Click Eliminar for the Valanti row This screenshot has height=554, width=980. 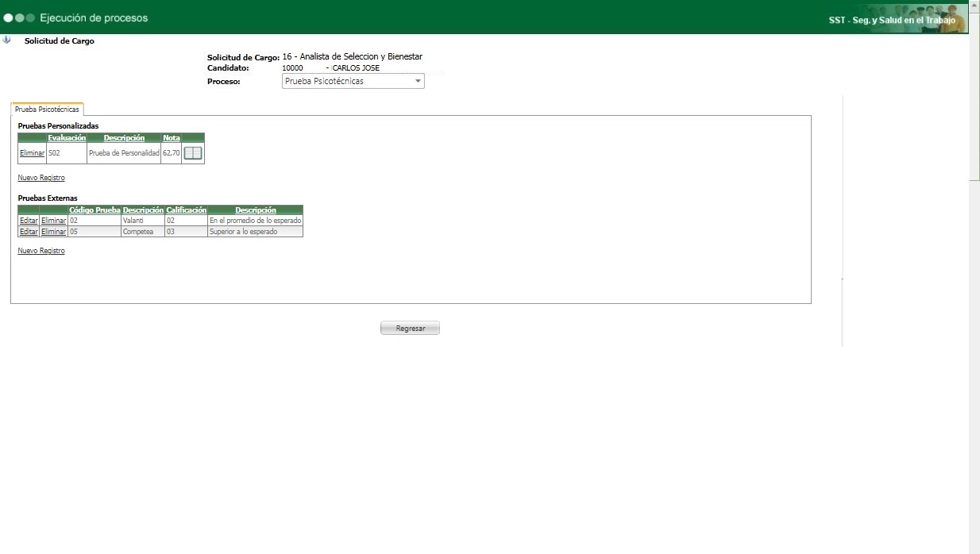(53, 221)
